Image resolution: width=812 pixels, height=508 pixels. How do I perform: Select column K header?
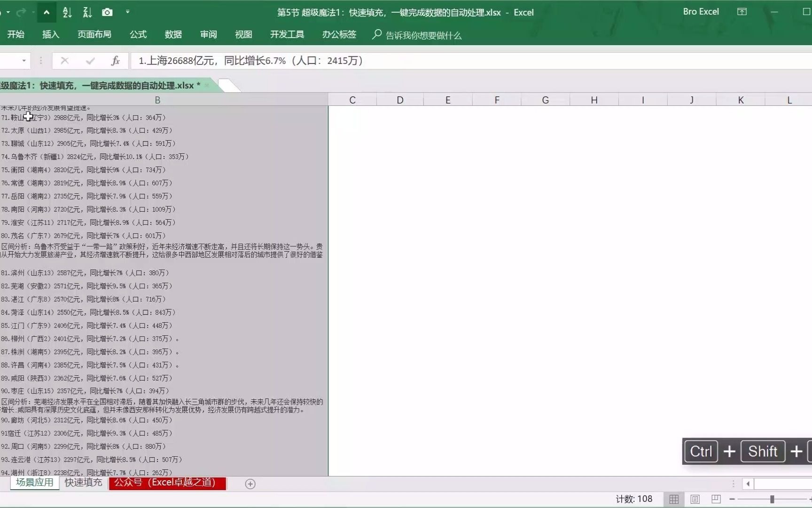pyautogui.click(x=741, y=100)
